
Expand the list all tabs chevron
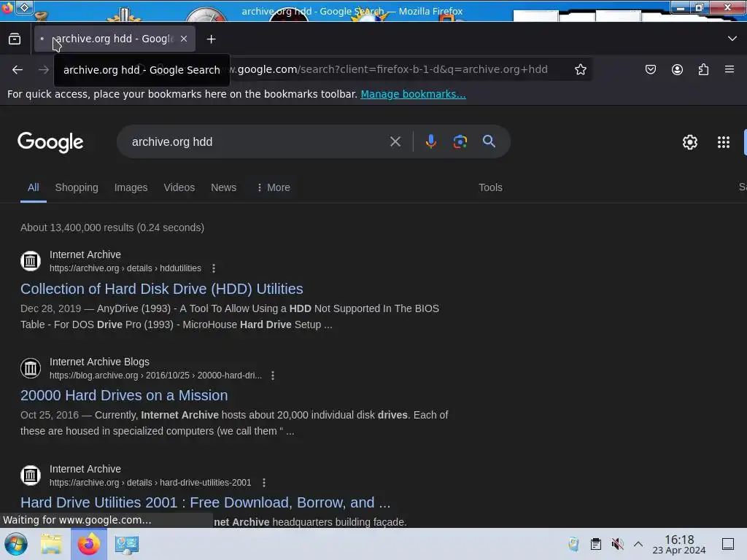(x=732, y=39)
